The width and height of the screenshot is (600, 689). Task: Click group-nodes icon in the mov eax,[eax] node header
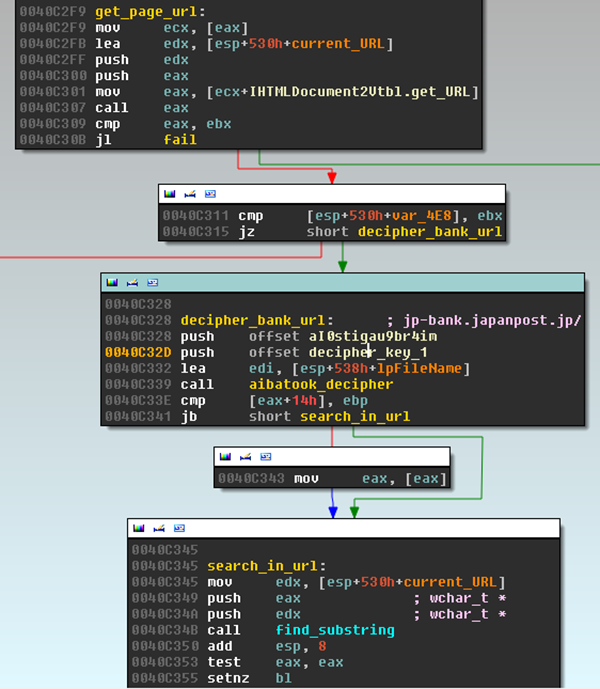point(265,457)
